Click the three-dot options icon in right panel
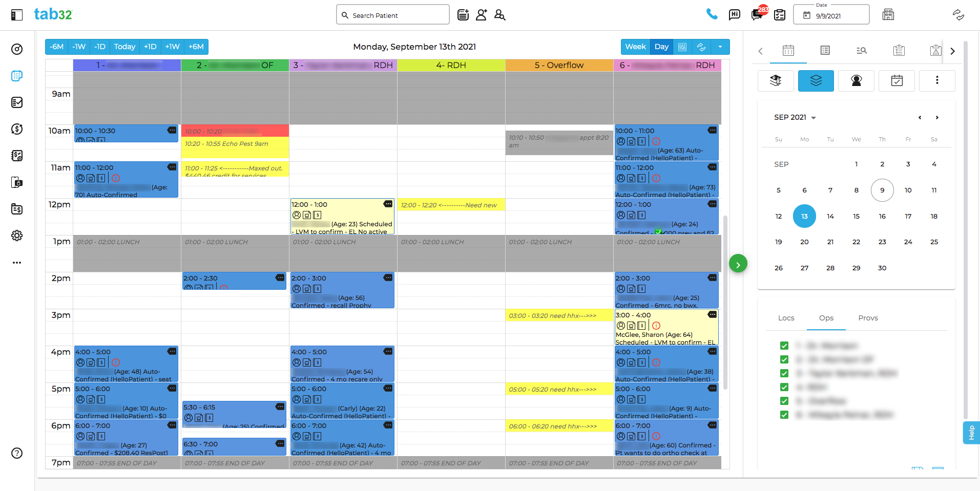980x491 pixels. point(937,80)
